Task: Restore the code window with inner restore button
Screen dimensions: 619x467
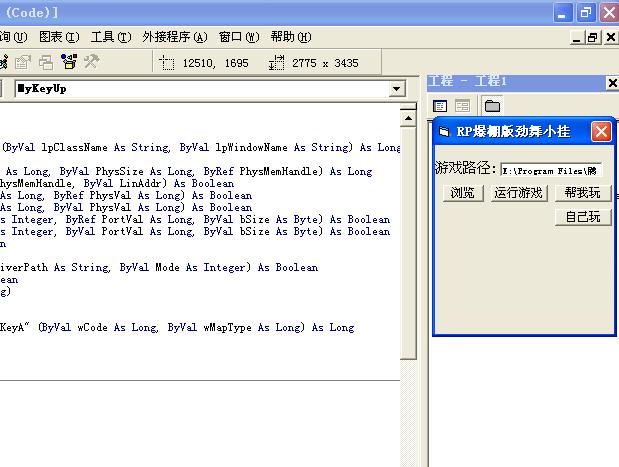Action: (593, 37)
